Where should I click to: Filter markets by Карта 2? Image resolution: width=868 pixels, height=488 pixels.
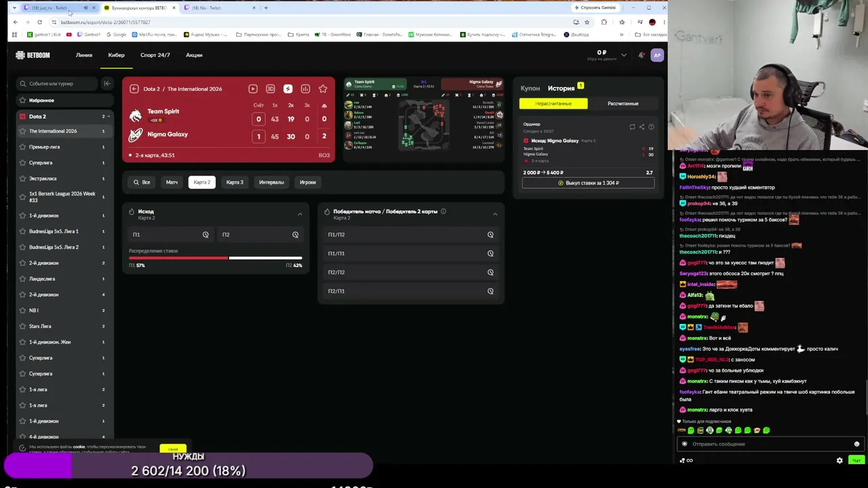[x=202, y=182]
